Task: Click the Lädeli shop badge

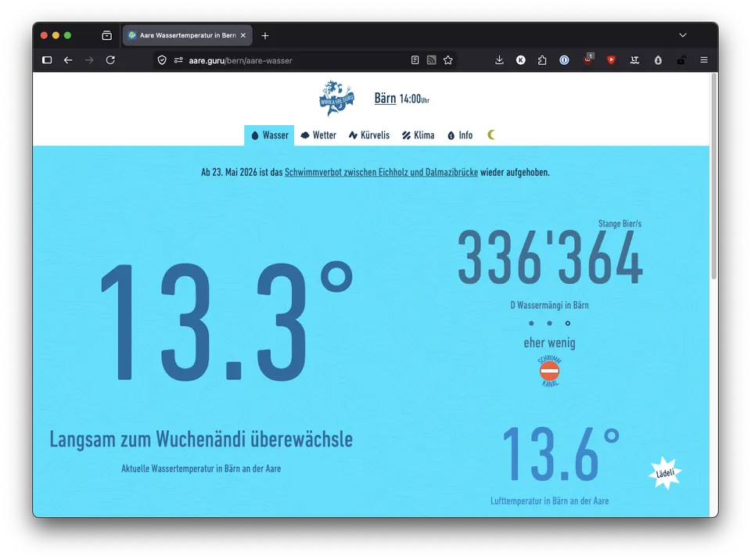Action: (665, 473)
